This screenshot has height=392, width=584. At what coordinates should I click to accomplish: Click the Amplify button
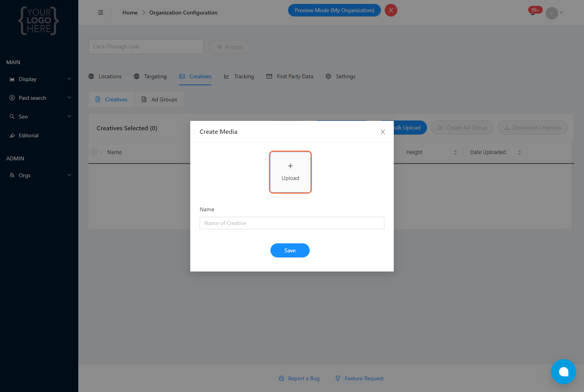click(230, 47)
